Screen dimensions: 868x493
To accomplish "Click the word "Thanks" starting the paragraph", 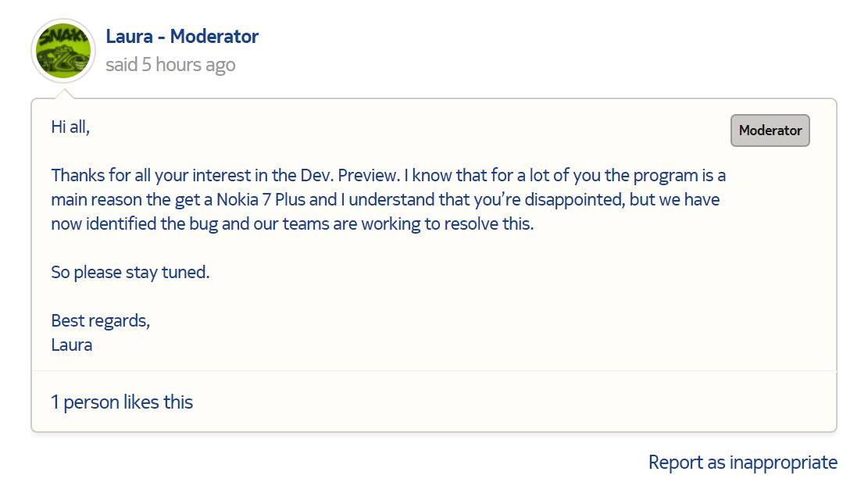I will pos(78,175).
